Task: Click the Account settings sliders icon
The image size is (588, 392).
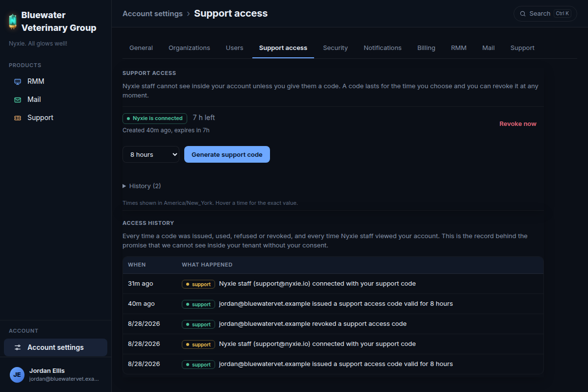Action: (18, 347)
